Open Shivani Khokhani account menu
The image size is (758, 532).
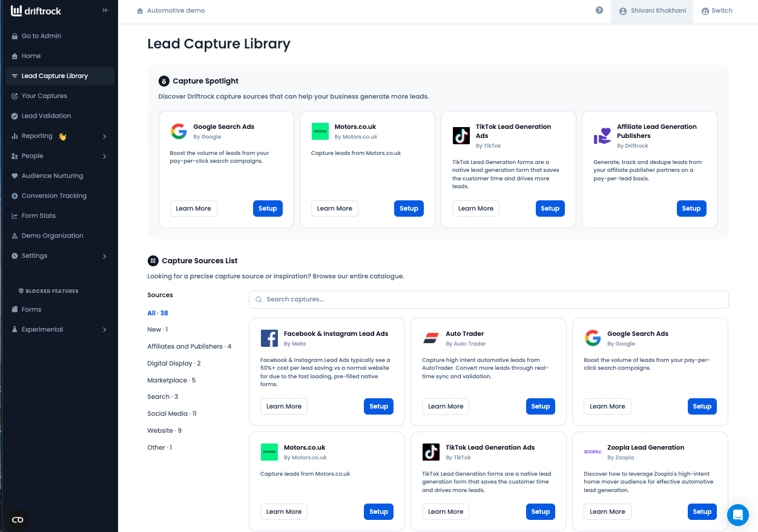(652, 11)
